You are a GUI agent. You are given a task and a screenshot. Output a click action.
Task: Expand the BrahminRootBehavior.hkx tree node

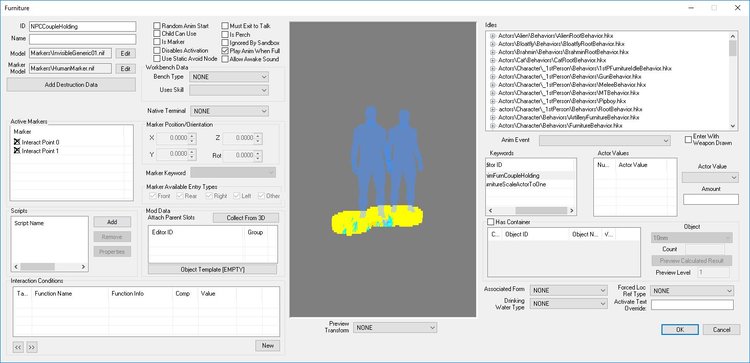[x=492, y=52]
